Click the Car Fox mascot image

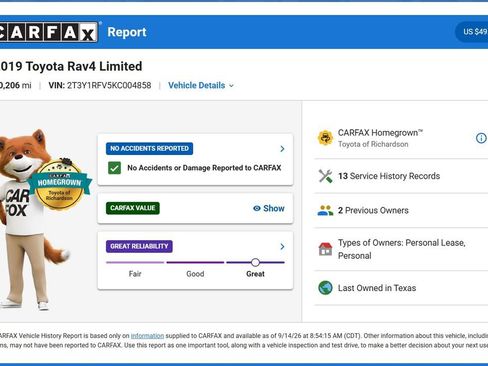coord(30,220)
